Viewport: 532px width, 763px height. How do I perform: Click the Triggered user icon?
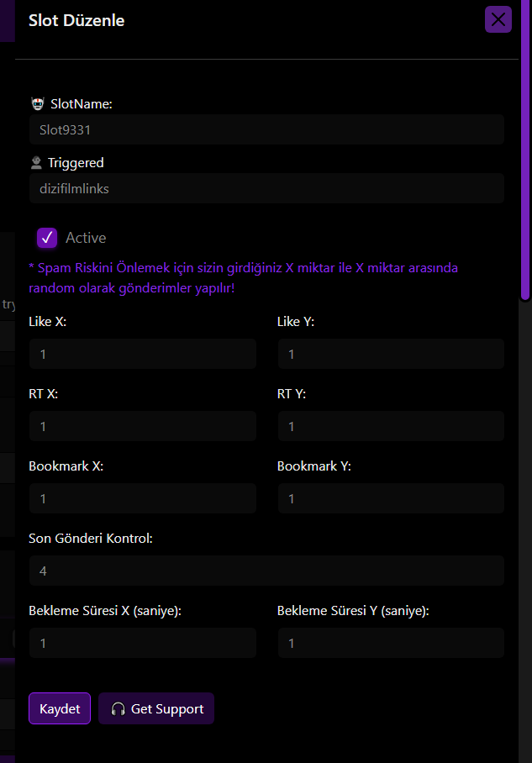click(36, 162)
